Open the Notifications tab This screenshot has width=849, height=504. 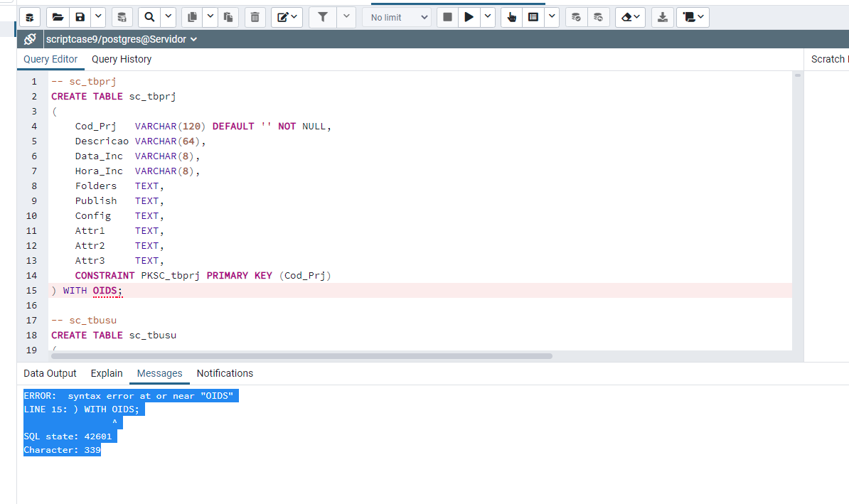point(225,373)
